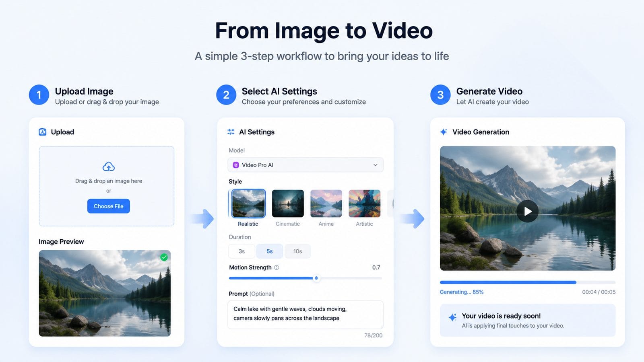The image size is (644, 362).
Task: Click the Realistic style label
Action: point(248,224)
